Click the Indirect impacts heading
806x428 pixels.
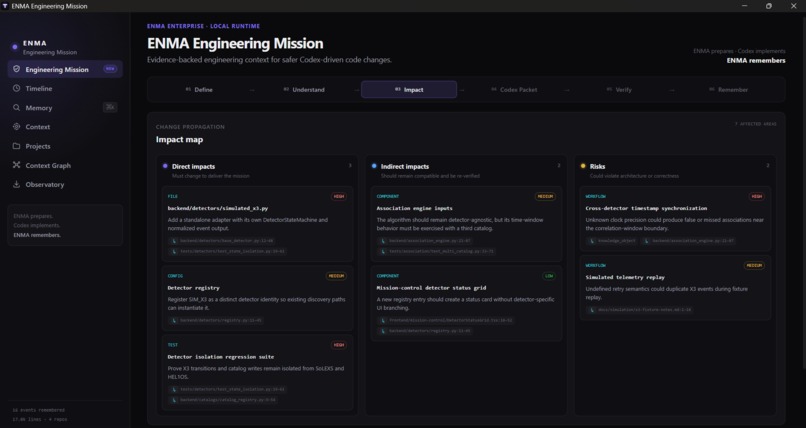coord(405,166)
